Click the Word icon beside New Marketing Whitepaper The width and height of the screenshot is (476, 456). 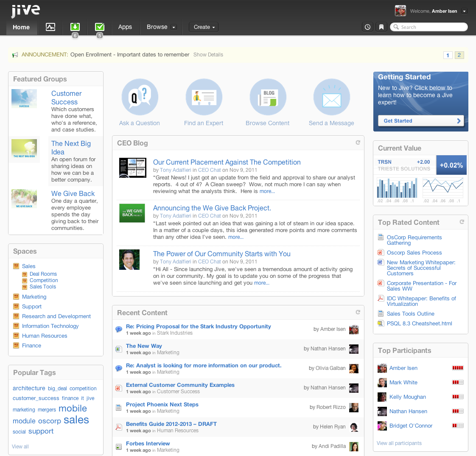[x=381, y=262]
